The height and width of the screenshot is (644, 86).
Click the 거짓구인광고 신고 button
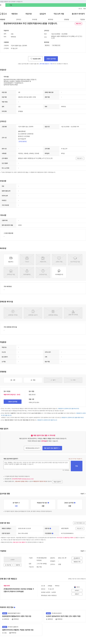(x=79, y=523)
